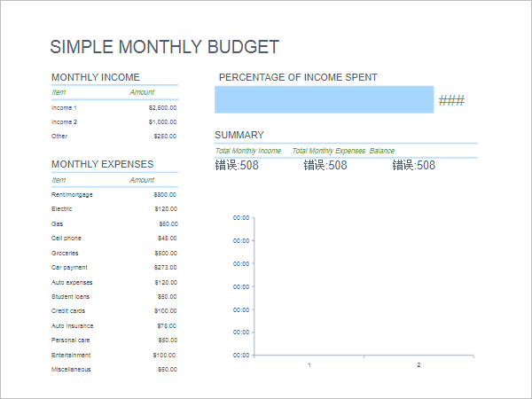Click the Total Monthly Expenses column header

[x=328, y=151]
